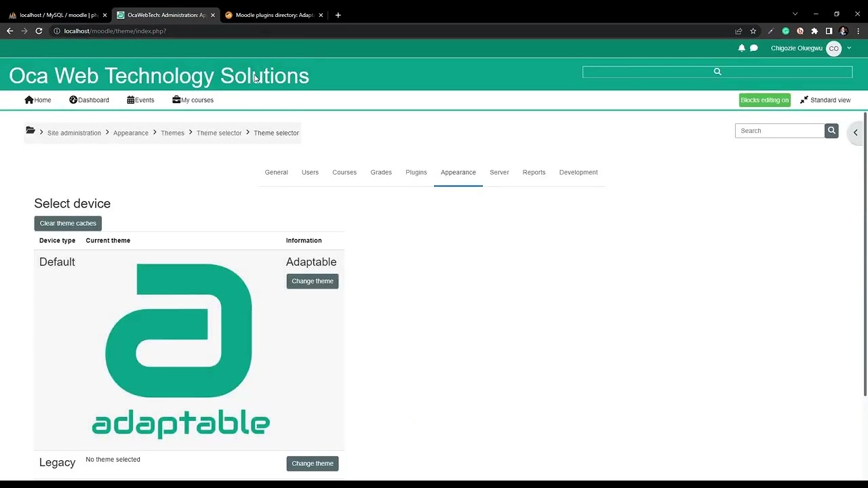Toggle Blocks editing on button

pos(764,100)
